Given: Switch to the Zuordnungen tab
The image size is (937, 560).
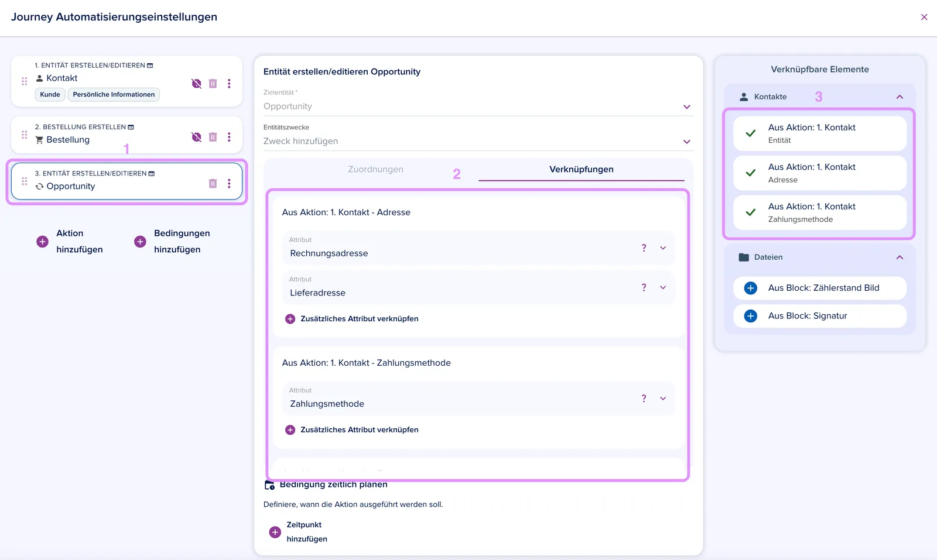Looking at the screenshot, I should click(375, 170).
